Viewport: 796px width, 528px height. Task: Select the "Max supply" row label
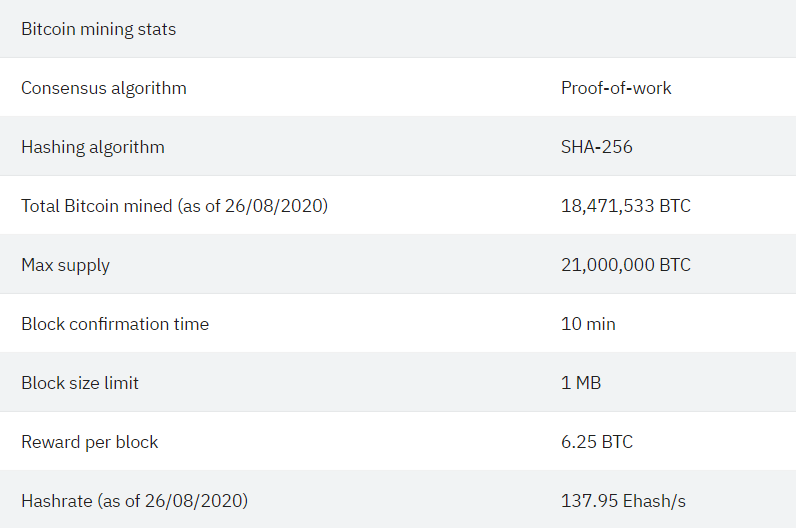(65, 265)
